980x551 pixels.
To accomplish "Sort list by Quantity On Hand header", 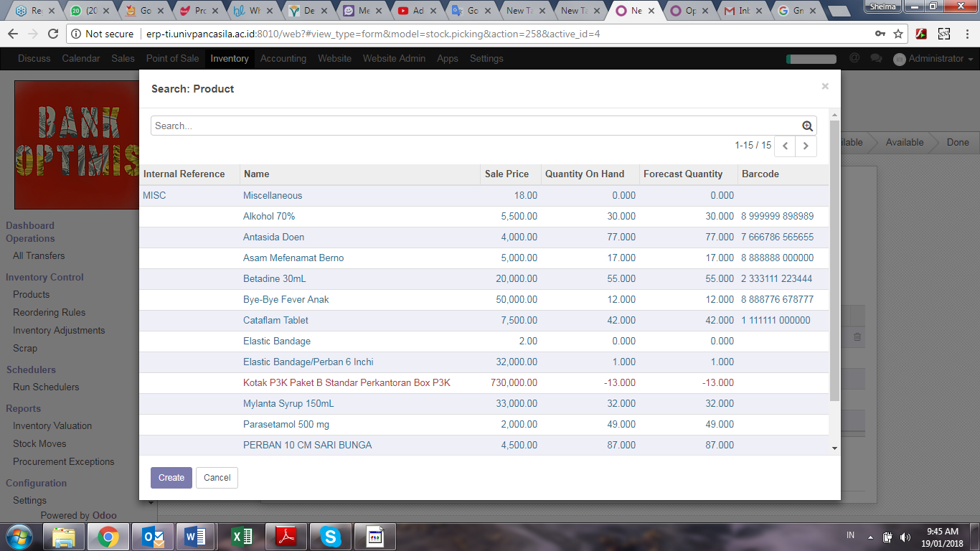I will pyautogui.click(x=584, y=174).
